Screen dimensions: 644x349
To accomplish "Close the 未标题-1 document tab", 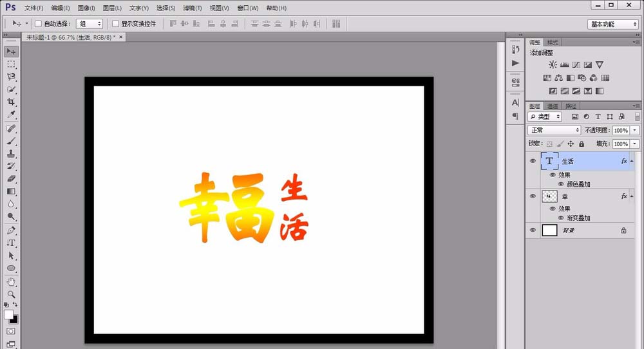I will click(x=121, y=37).
